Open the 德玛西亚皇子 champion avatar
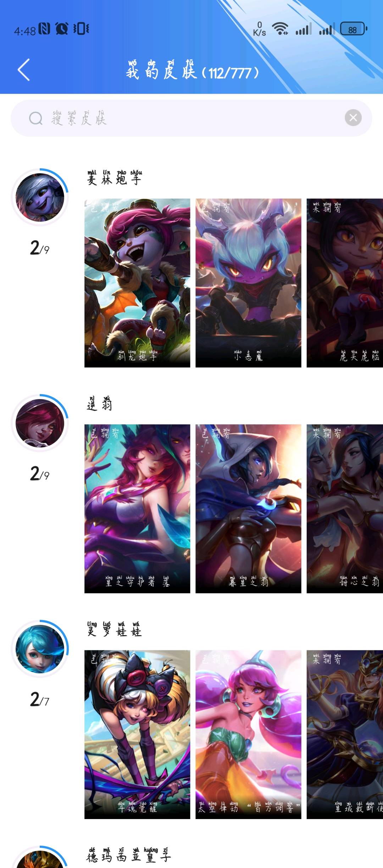Screen dimensions: 383x868 click(x=40, y=859)
